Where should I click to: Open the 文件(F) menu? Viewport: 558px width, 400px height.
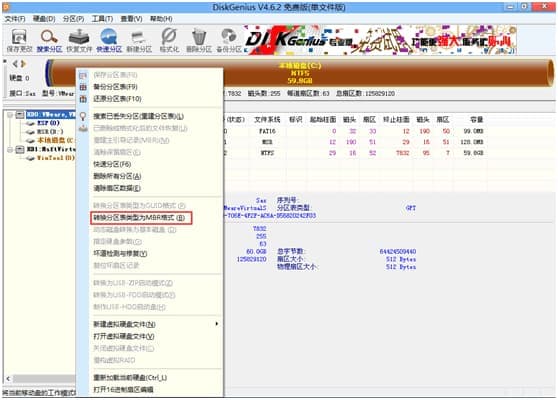pyautogui.click(x=15, y=19)
